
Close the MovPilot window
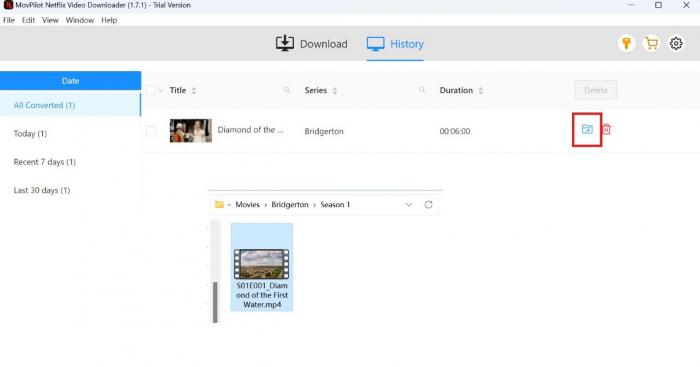(x=686, y=5)
